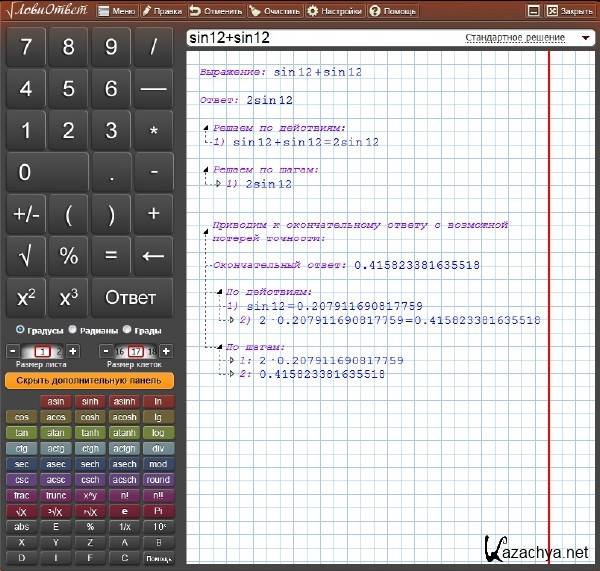Click the expression input field
Viewport: 600px width, 571px height.
320,38
